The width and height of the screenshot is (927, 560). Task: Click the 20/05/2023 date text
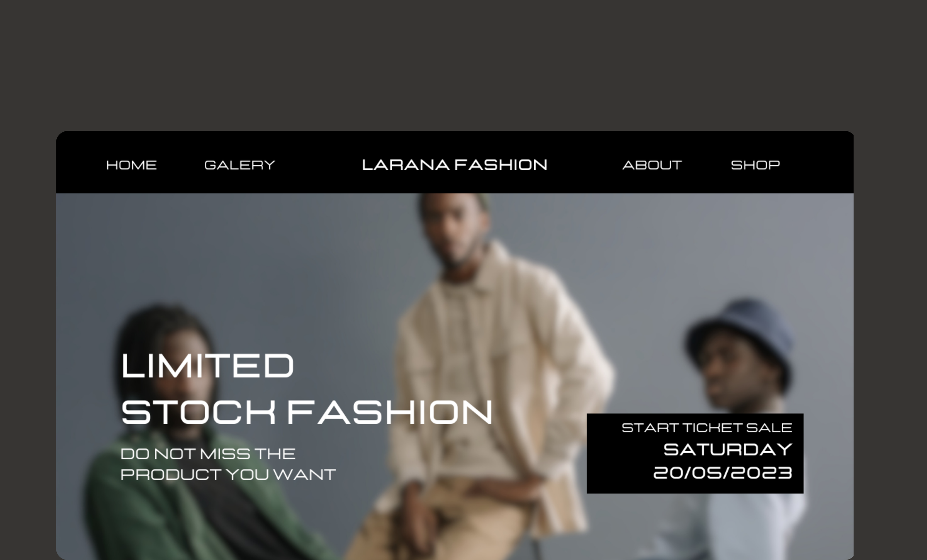pyautogui.click(x=723, y=473)
